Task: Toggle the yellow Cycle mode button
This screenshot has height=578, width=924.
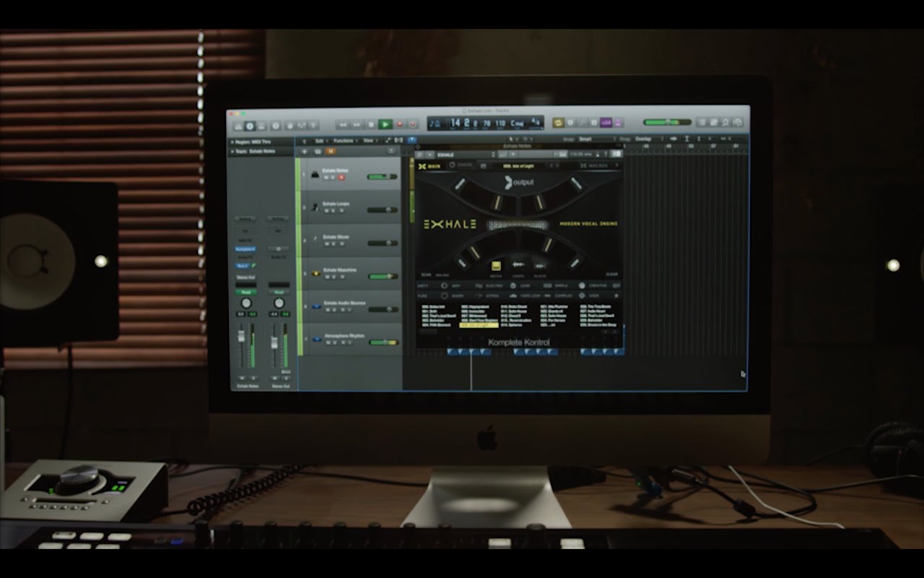Action: click(558, 123)
